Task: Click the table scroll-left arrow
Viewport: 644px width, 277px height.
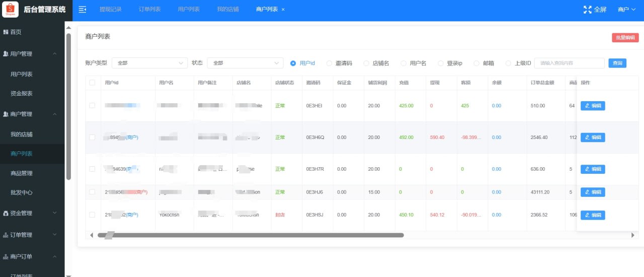Action: [92, 235]
